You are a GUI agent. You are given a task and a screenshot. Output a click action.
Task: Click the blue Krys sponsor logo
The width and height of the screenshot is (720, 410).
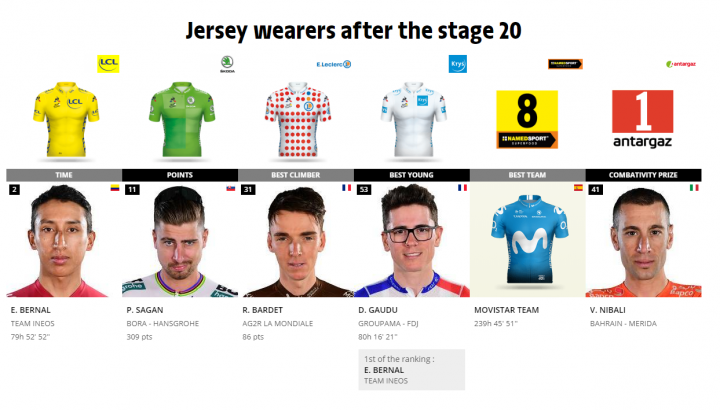click(457, 64)
